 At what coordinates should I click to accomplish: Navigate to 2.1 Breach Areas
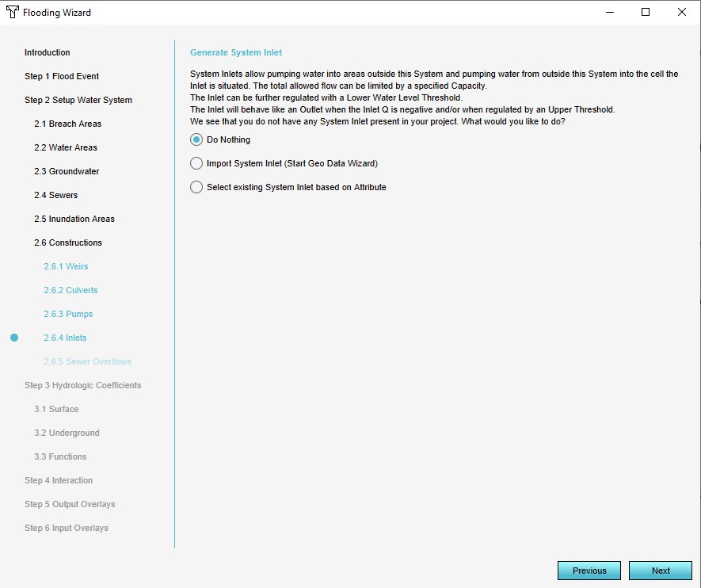(67, 124)
